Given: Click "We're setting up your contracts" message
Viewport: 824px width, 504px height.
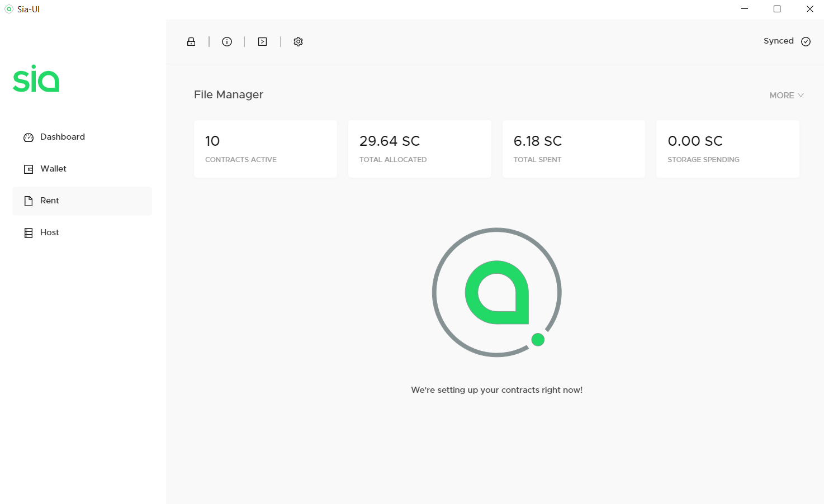Looking at the screenshot, I should [497, 390].
